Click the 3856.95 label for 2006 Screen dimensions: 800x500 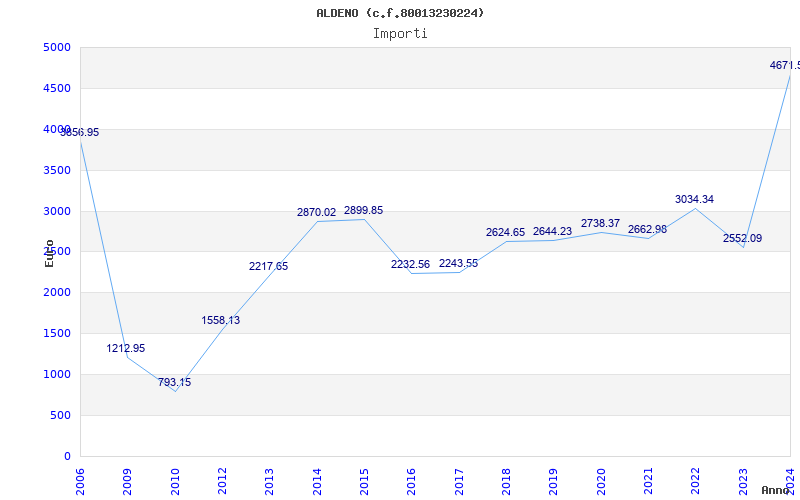click(80, 133)
